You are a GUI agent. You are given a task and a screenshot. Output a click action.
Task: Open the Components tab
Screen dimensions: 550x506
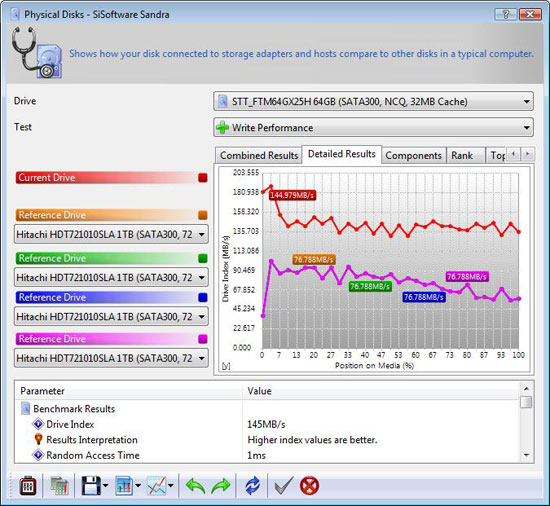(414, 155)
